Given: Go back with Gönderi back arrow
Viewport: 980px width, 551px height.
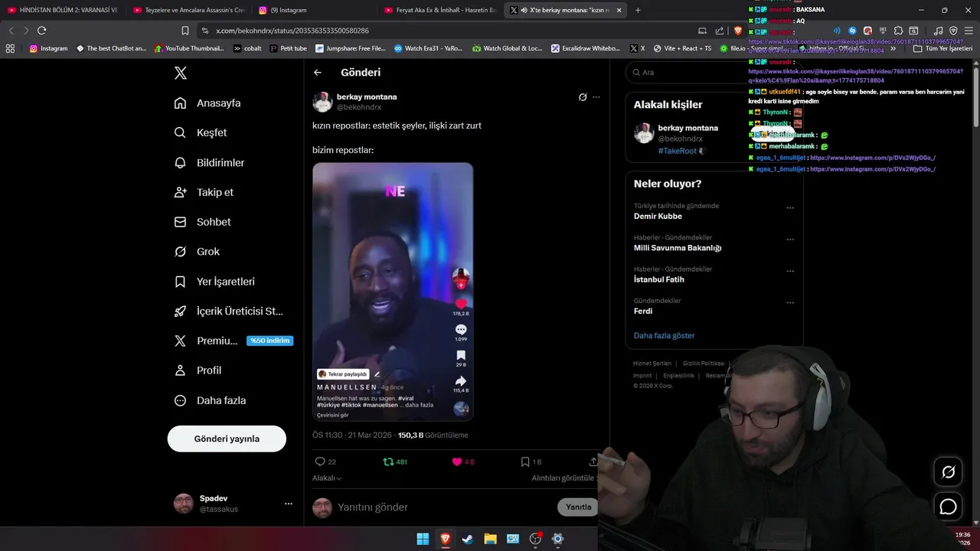Looking at the screenshot, I should point(318,73).
